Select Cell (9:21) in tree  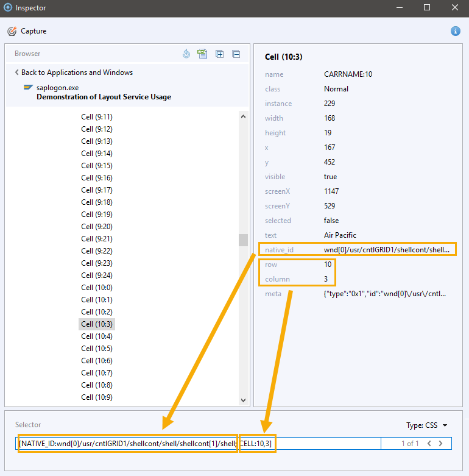point(97,238)
